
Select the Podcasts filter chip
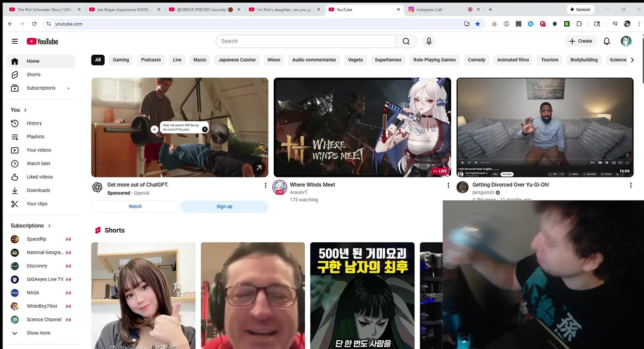151,60
